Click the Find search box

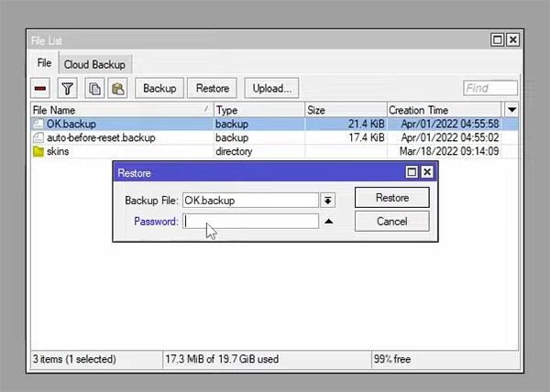[x=489, y=89]
